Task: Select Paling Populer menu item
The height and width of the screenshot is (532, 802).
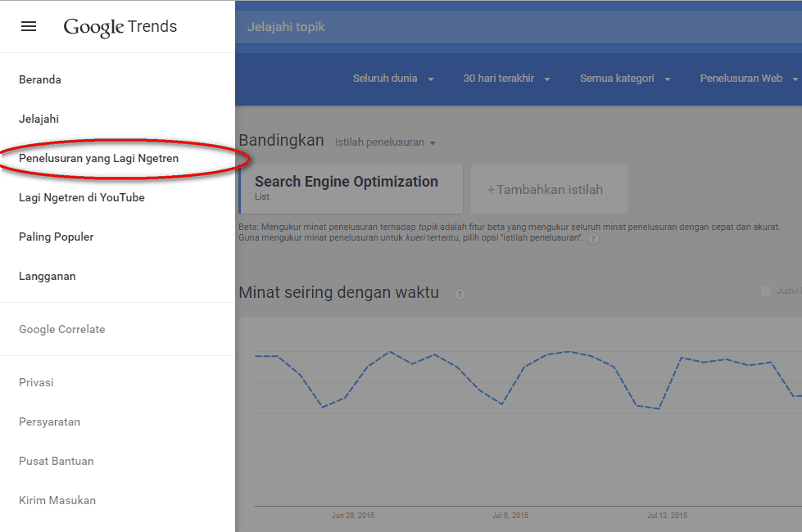Action: click(x=57, y=237)
